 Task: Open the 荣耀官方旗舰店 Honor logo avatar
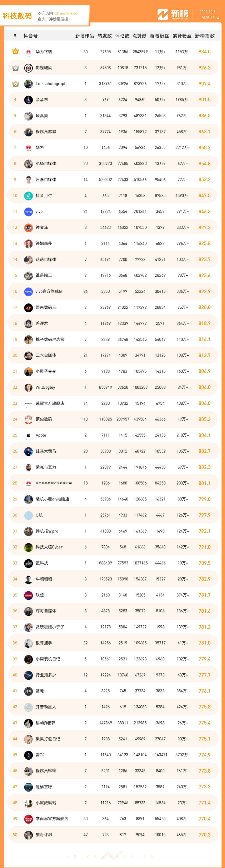tap(28, 403)
